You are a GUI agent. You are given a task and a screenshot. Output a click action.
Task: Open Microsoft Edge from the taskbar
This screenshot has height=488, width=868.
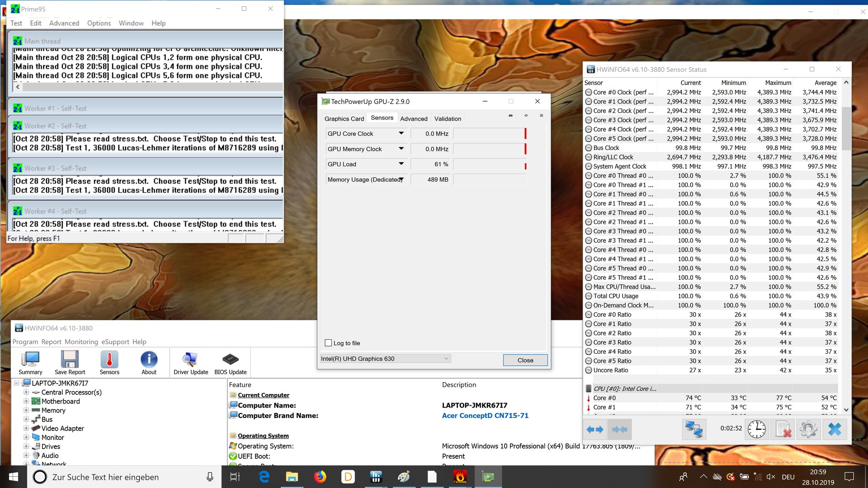(264, 477)
